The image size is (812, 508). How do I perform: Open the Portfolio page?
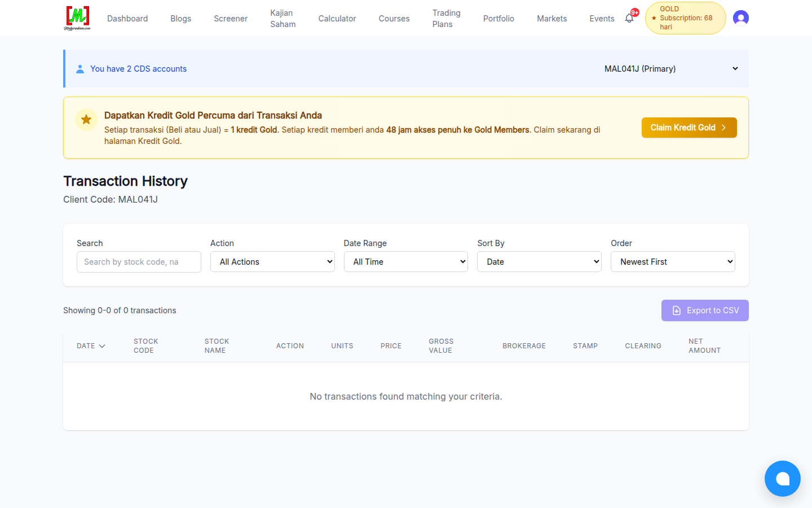click(x=498, y=19)
